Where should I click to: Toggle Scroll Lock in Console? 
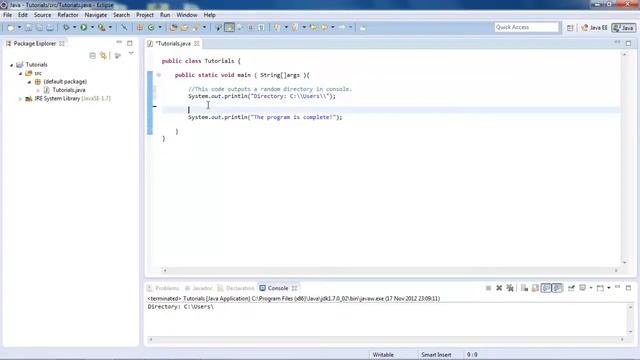point(535,288)
